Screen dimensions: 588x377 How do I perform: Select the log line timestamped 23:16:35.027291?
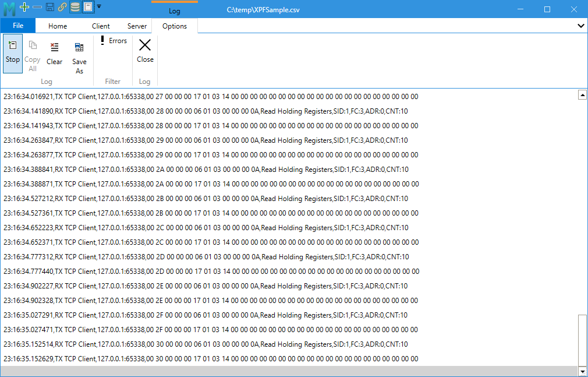coord(206,315)
